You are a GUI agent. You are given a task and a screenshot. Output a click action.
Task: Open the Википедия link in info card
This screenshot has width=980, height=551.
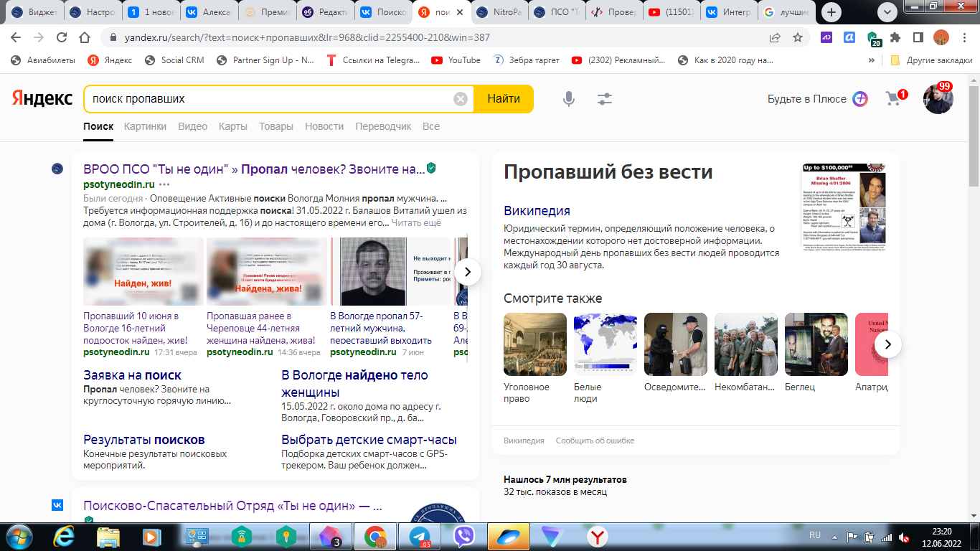537,211
